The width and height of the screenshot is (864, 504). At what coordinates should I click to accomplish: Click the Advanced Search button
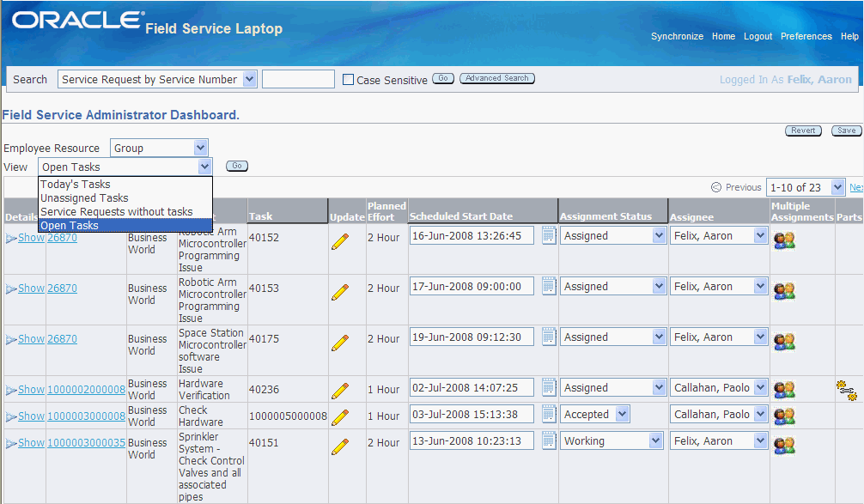point(497,78)
